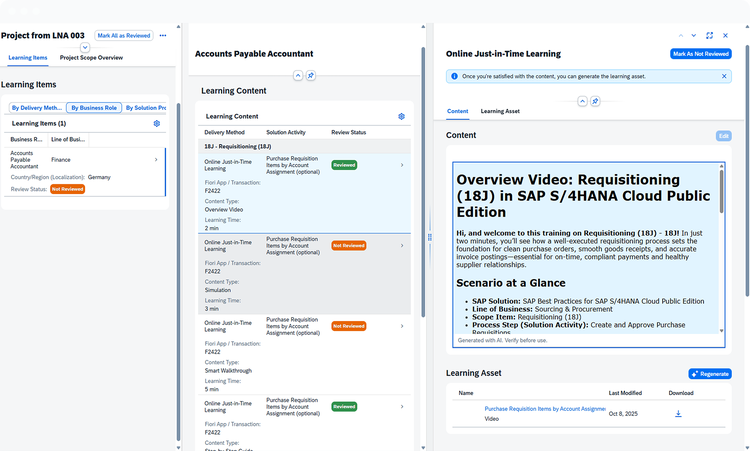This screenshot has width=750, height=451.
Task: Open Learning Content table settings gear
Action: [x=401, y=116]
